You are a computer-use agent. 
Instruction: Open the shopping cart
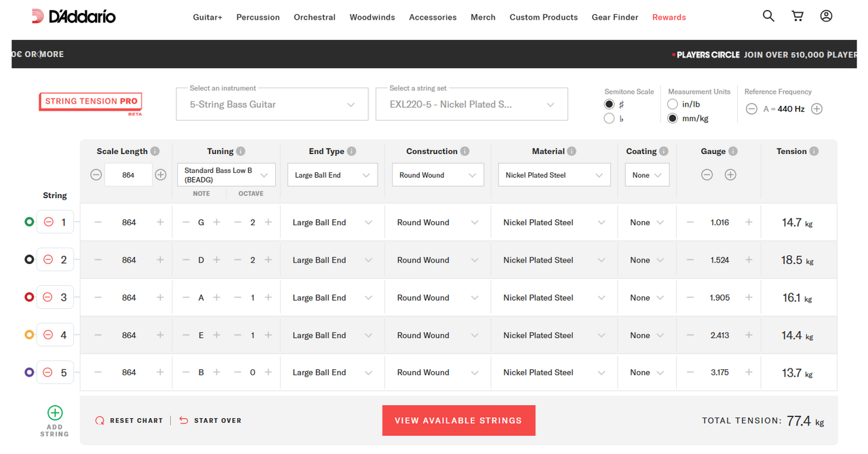(x=797, y=16)
